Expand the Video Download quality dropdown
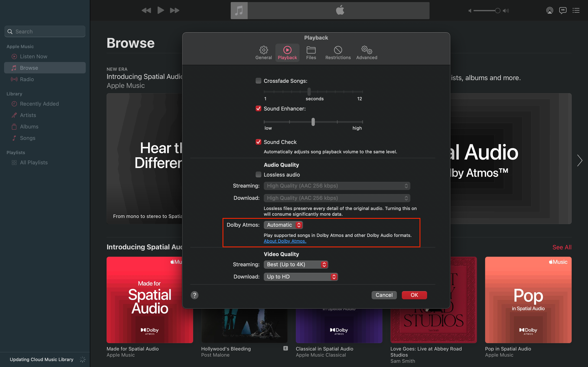This screenshot has width=588, height=367. 301,276
